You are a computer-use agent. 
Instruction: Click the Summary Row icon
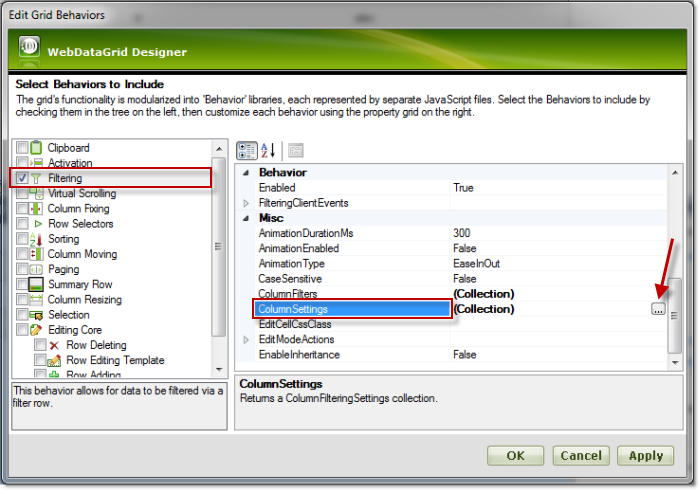tap(37, 284)
